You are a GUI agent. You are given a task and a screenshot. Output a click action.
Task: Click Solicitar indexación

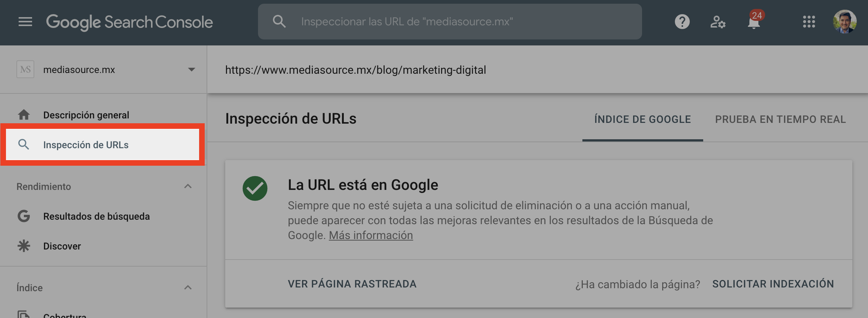coord(773,284)
